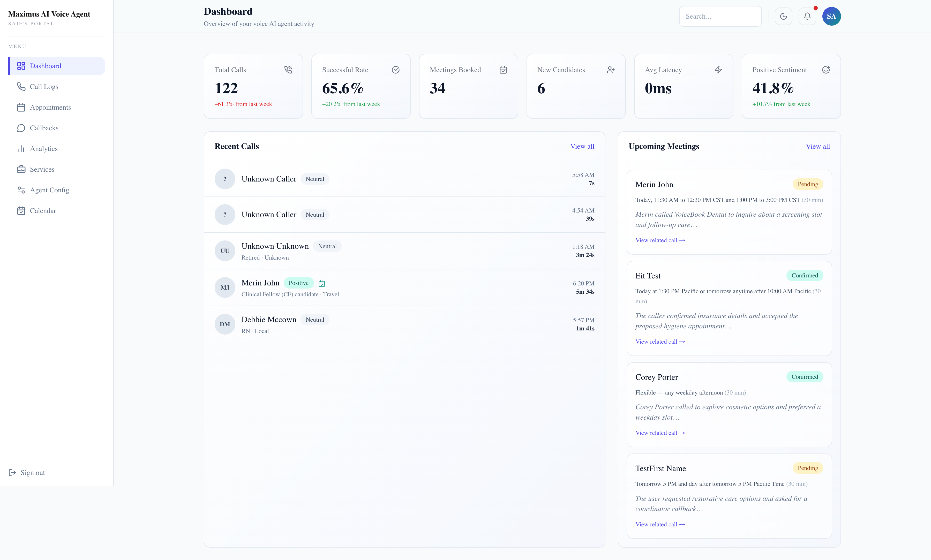Image resolution: width=931 pixels, height=560 pixels.
Task: Click the Search input field
Action: (720, 16)
